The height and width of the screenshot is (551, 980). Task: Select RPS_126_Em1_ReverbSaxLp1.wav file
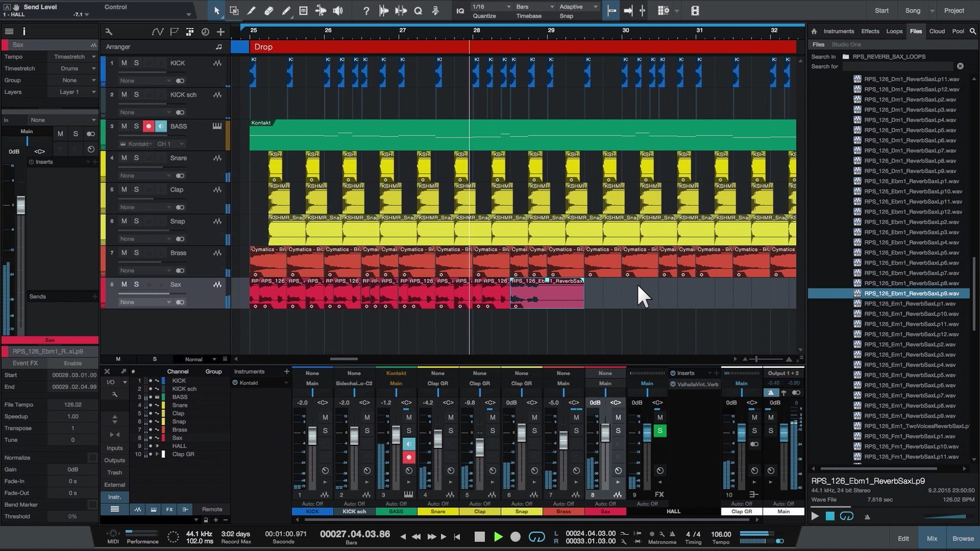point(910,304)
